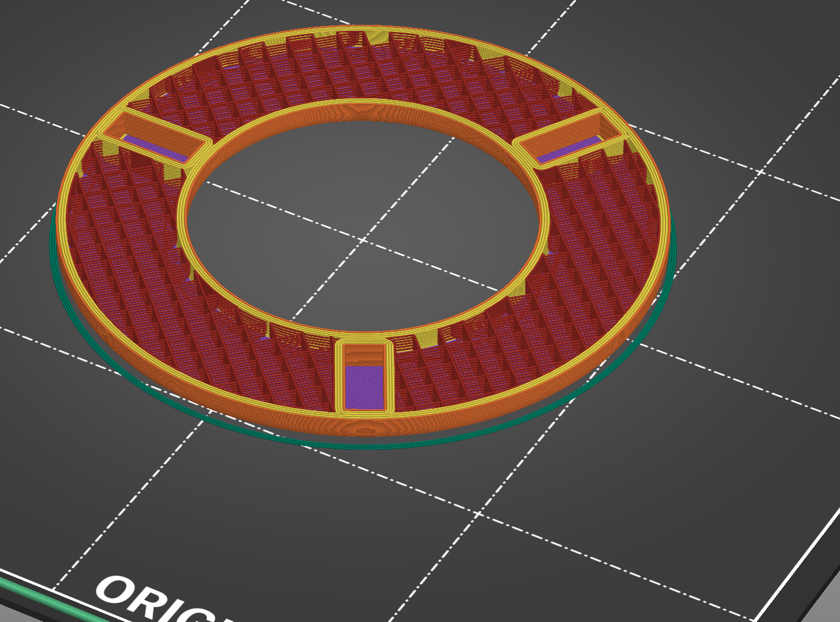Click the grid line intersection inside ring hole
Image resolution: width=840 pixels, height=622 pixels.
[363, 239]
